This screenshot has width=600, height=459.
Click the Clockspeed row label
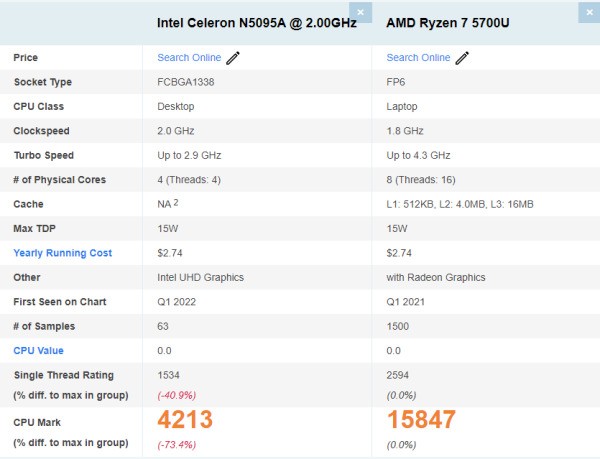click(41, 131)
